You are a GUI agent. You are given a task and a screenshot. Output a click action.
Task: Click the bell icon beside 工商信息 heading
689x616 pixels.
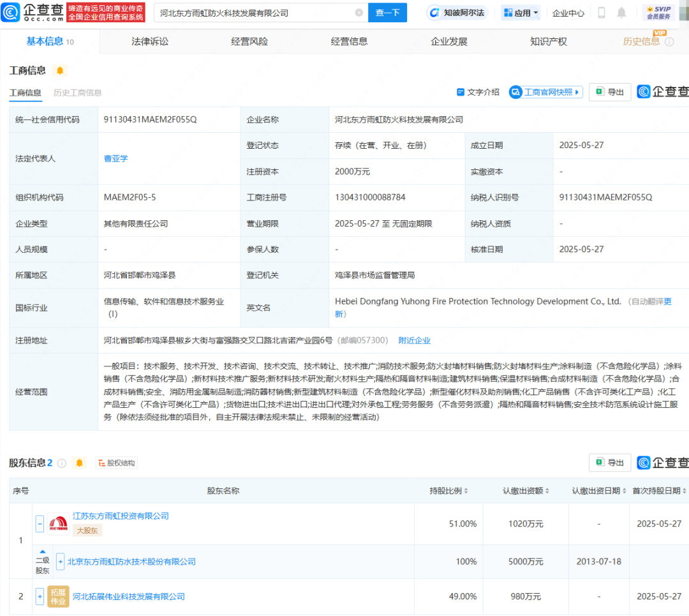tap(60, 70)
